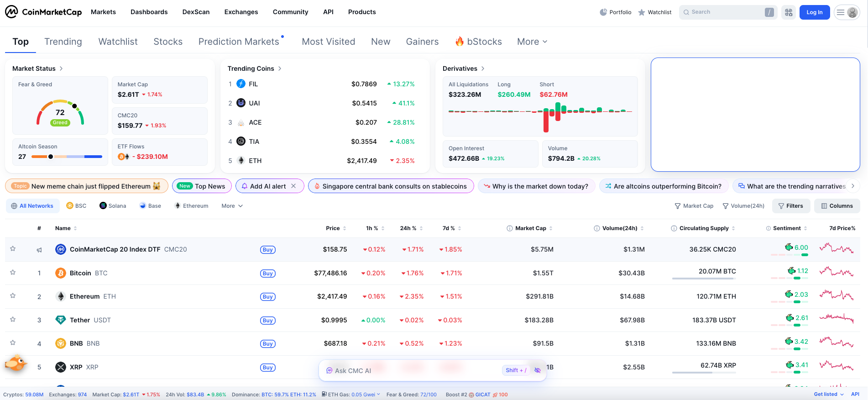Click the Altcoin Season slider indicator
The image size is (868, 400).
tap(51, 157)
